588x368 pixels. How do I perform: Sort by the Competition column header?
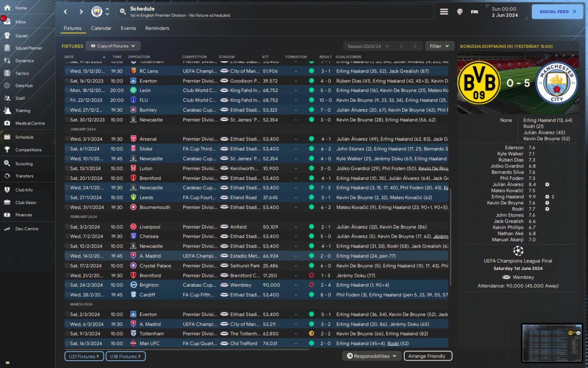pyautogui.click(x=194, y=57)
